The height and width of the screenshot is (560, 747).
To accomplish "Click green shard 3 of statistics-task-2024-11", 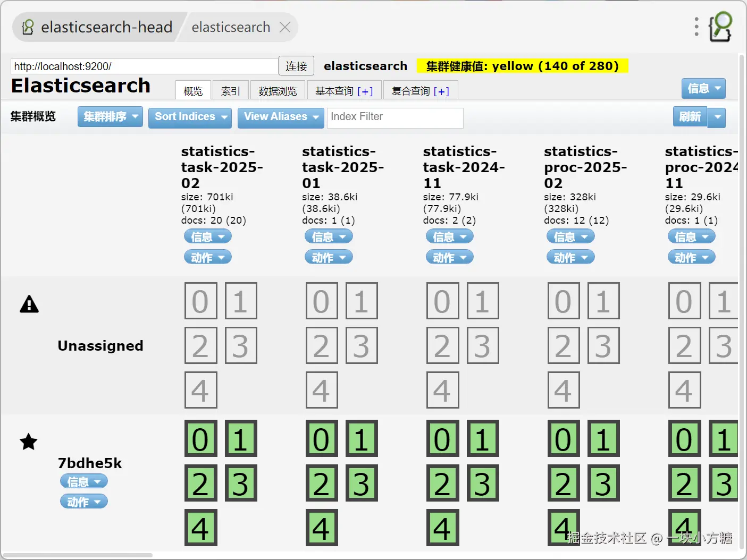I will click(483, 483).
